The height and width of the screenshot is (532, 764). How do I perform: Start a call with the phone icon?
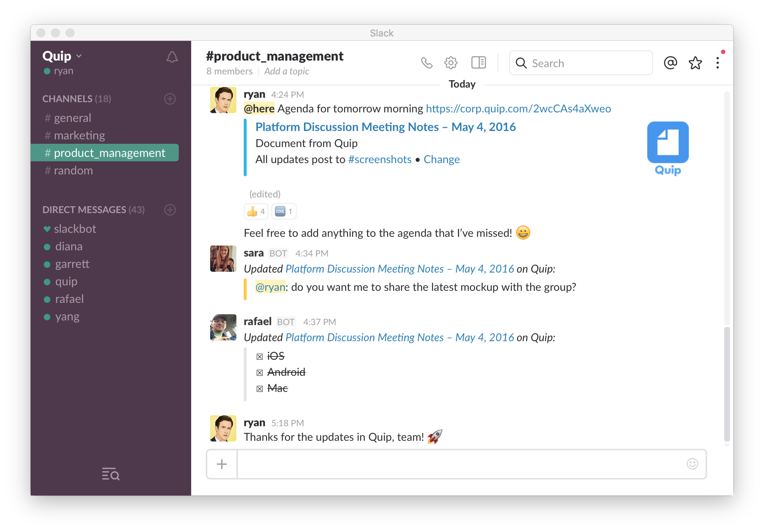tap(427, 63)
